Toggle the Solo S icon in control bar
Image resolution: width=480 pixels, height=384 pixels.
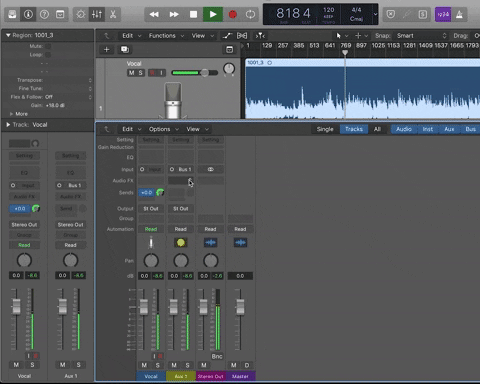click(x=423, y=14)
